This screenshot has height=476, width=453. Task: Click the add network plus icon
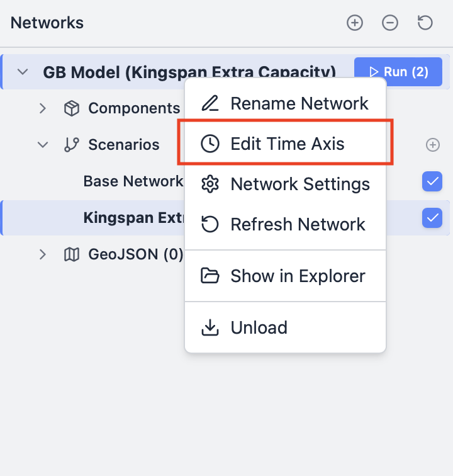[x=355, y=23]
